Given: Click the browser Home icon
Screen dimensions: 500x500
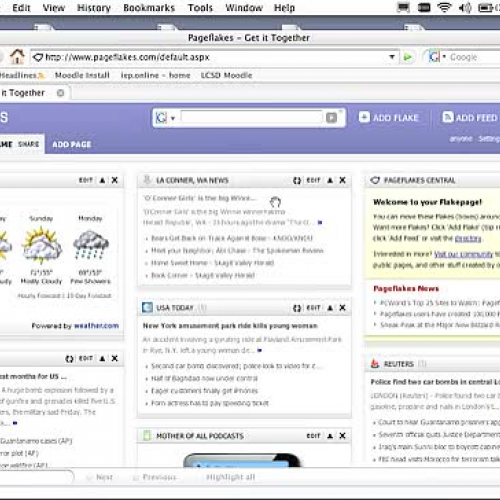Looking at the screenshot, I should [x=17, y=56].
